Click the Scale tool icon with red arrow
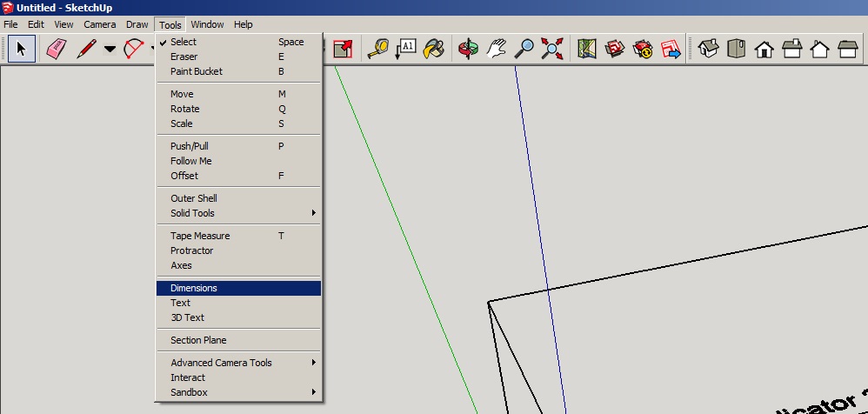 click(x=344, y=49)
